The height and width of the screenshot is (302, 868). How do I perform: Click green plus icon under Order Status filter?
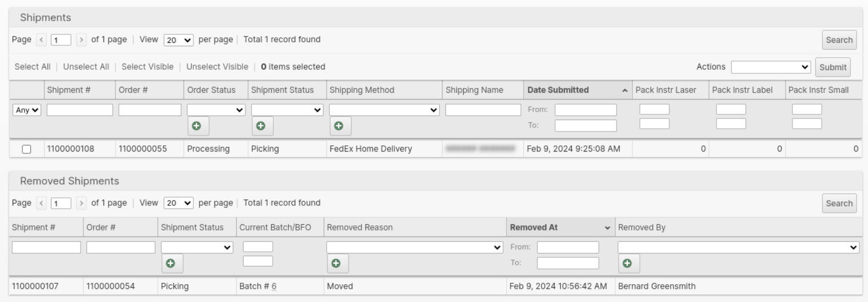point(197,126)
